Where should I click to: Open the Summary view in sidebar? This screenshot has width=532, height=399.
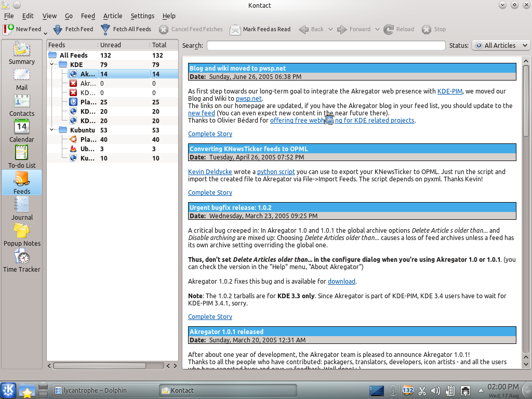(x=22, y=53)
